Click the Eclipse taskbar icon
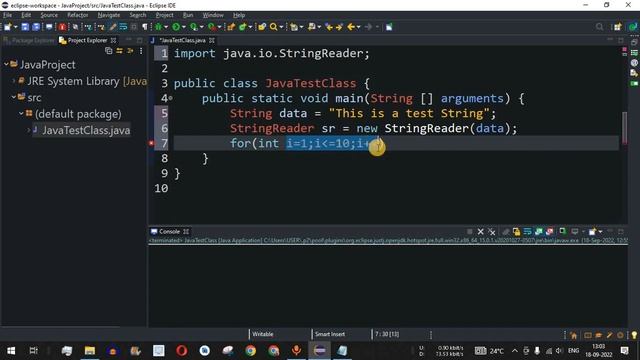This screenshot has height=360, width=640. 320,351
